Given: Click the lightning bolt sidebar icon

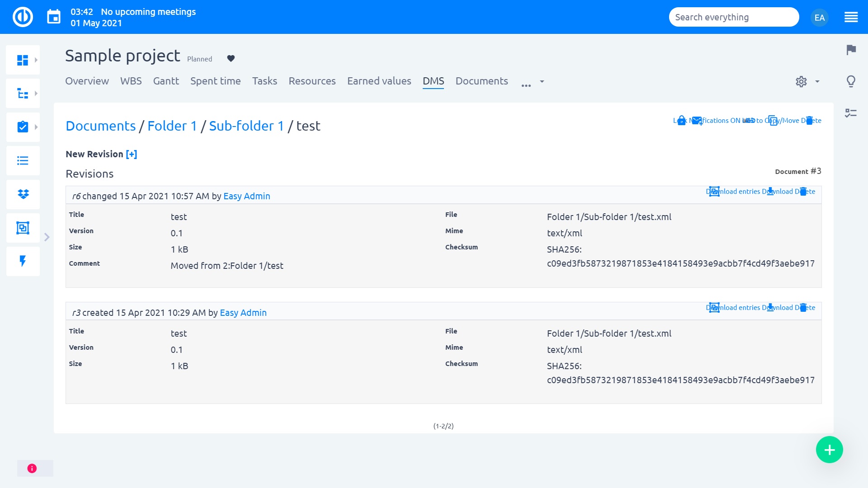Looking at the screenshot, I should tap(23, 261).
